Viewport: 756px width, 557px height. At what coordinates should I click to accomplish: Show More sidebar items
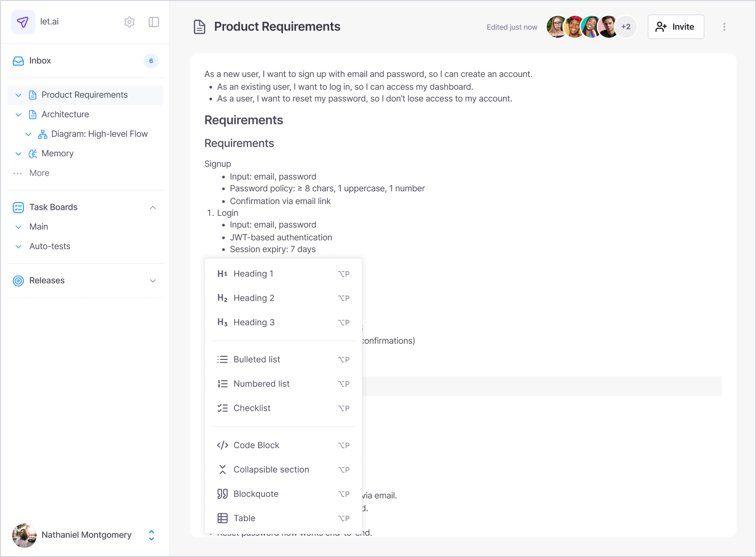pos(39,173)
